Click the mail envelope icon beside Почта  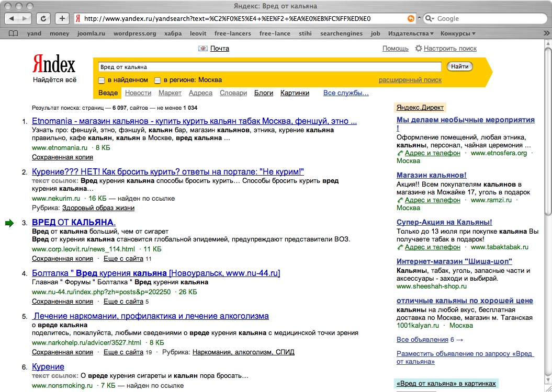[203, 49]
